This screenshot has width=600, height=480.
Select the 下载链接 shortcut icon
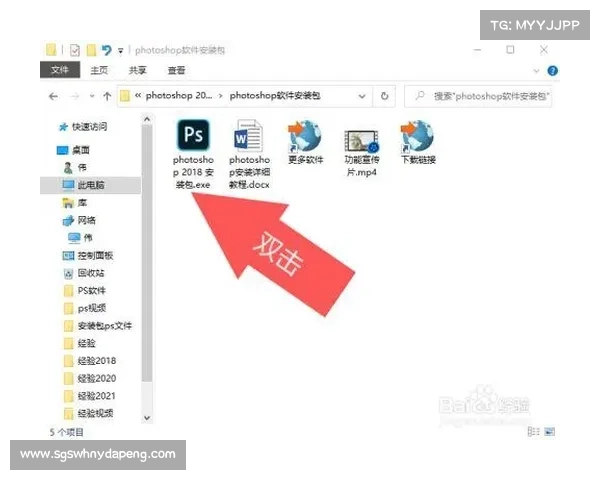point(418,142)
